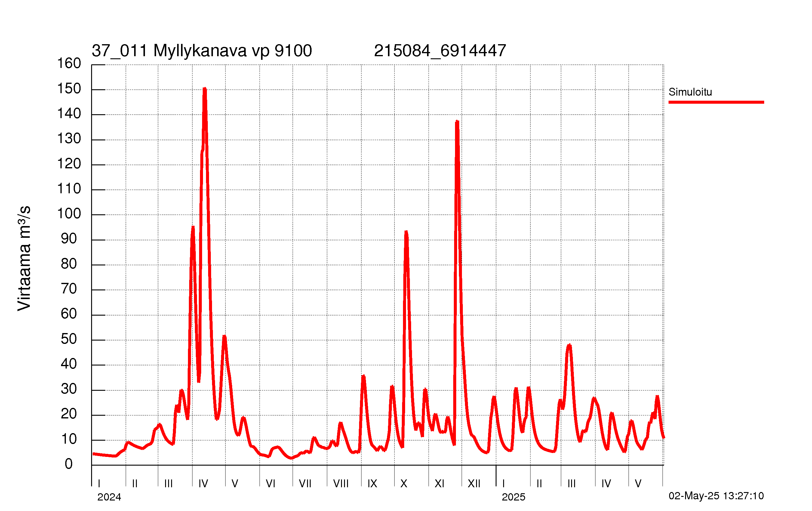Viewport: 812px width, 511px height.
Task: Click the November 2024 peak near 137 m³/s
Action: [x=457, y=122]
